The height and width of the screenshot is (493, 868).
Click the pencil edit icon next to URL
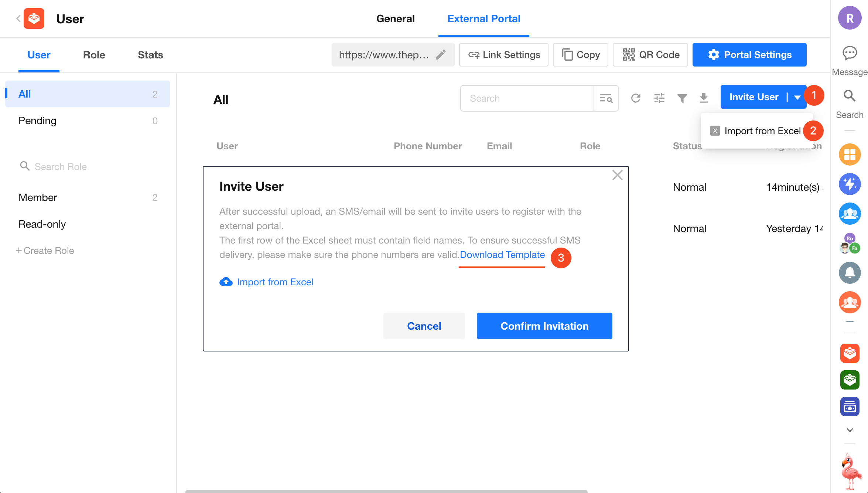pos(441,55)
